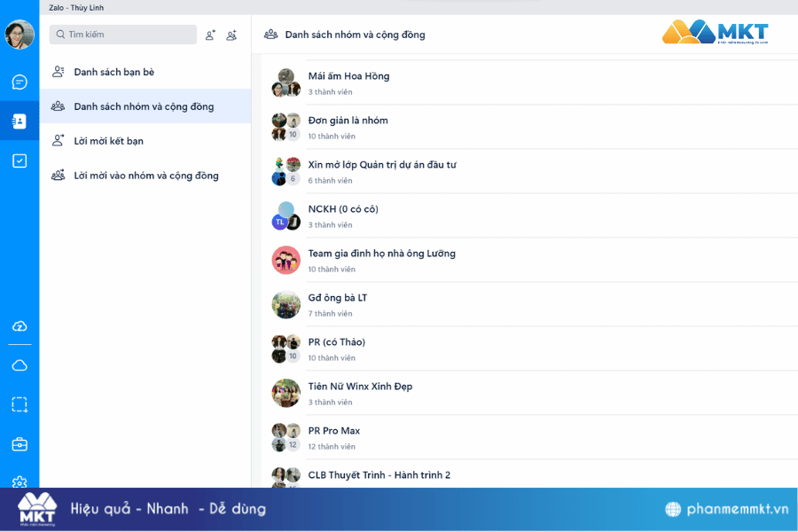Click '10 thành viên' under Đơn giản là nhóm
Viewport: 798px width, 532px height.
point(332,137)
